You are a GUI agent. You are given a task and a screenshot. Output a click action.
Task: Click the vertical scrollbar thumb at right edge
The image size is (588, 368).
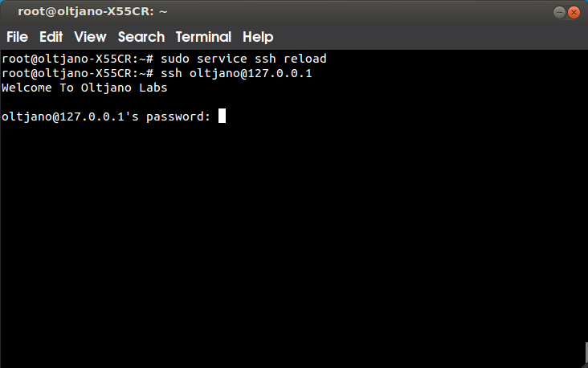point(586,353)
